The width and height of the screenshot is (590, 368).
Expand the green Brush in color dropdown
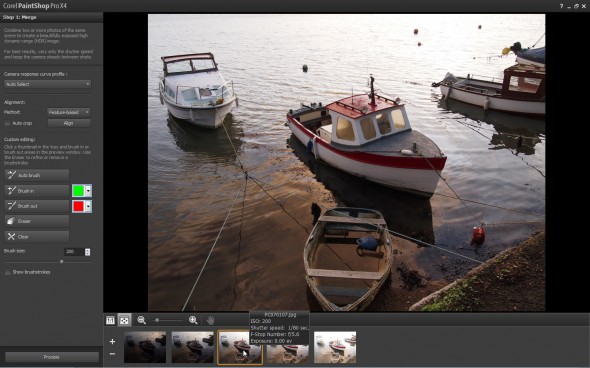click(x=88, y=191)
